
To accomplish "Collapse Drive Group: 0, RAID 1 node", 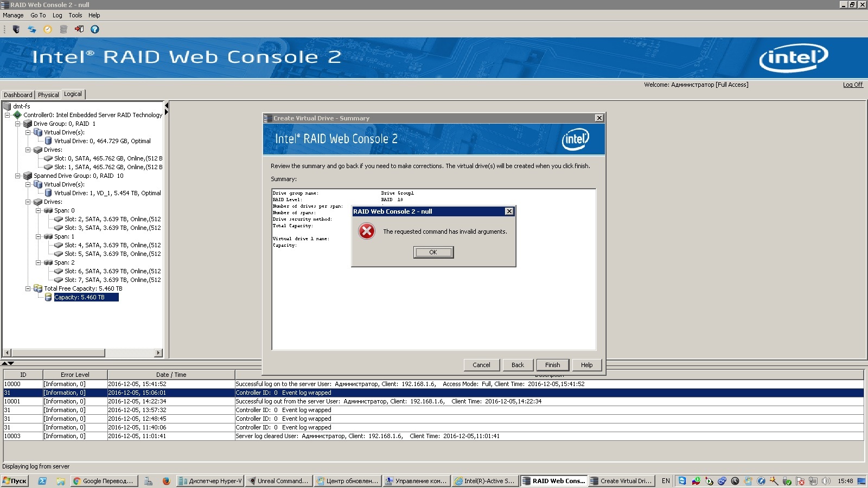I will 17,124.
